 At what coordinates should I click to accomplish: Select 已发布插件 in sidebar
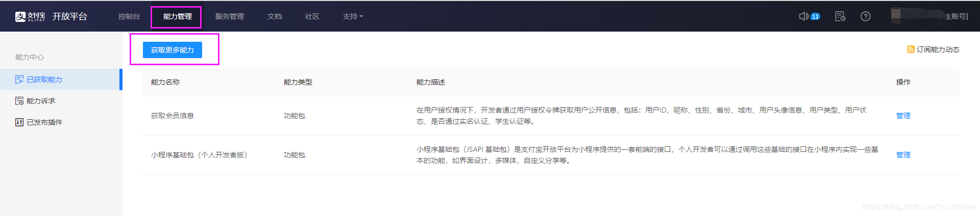click(x=60, y=122)
